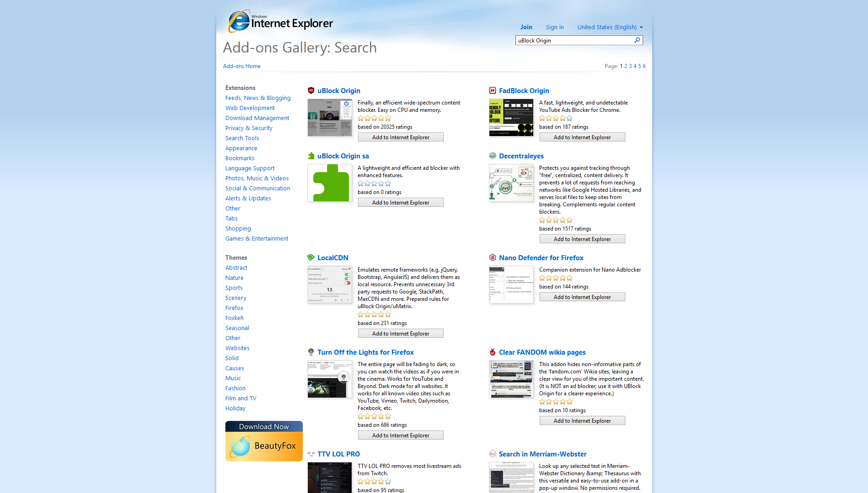The width and height of the screenshot is (868, 493).
Task: Jump to results page 6
Action: point(644,66)
